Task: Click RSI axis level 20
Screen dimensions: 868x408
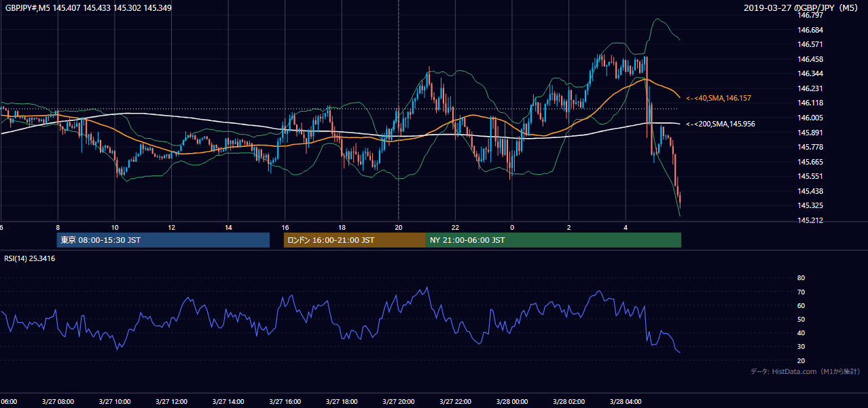Action: click(801, 360)
